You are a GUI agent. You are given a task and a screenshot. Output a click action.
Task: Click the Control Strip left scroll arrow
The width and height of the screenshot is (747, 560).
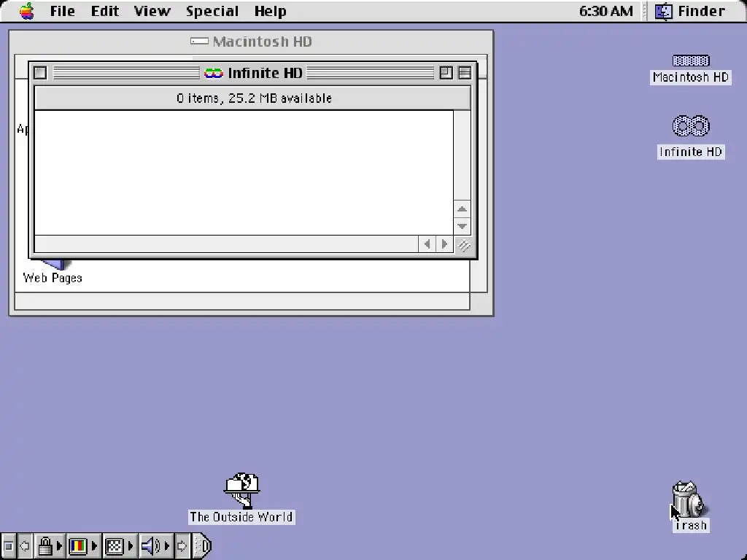pos(25,546)
